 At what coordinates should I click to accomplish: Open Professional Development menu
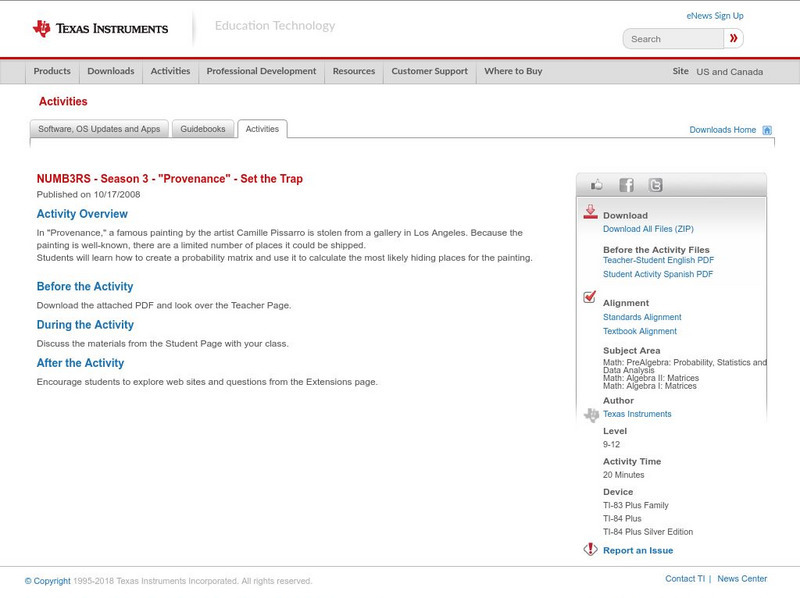pos(261,71)
